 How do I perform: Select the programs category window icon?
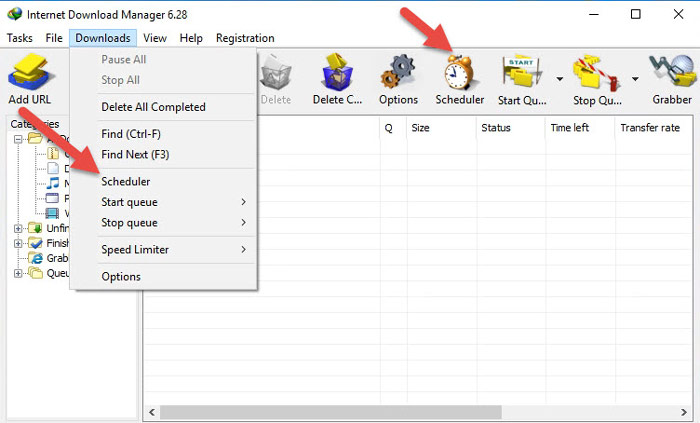53,198
